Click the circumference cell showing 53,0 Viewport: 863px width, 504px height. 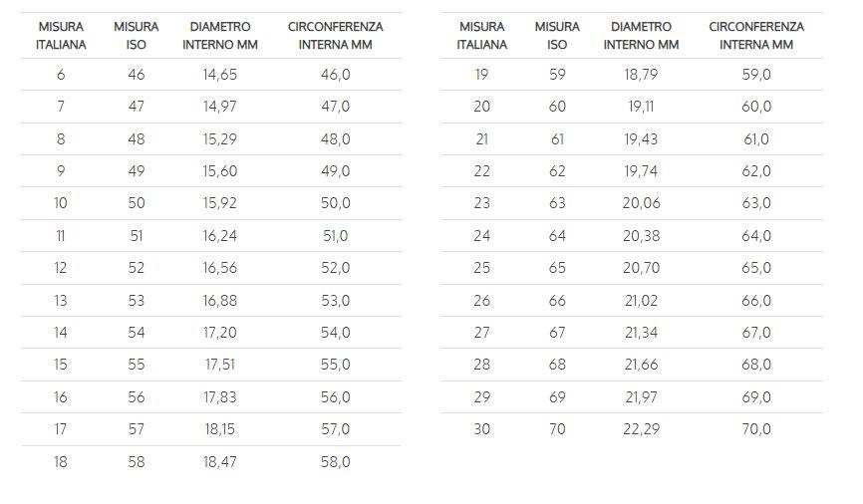[335, 301]
